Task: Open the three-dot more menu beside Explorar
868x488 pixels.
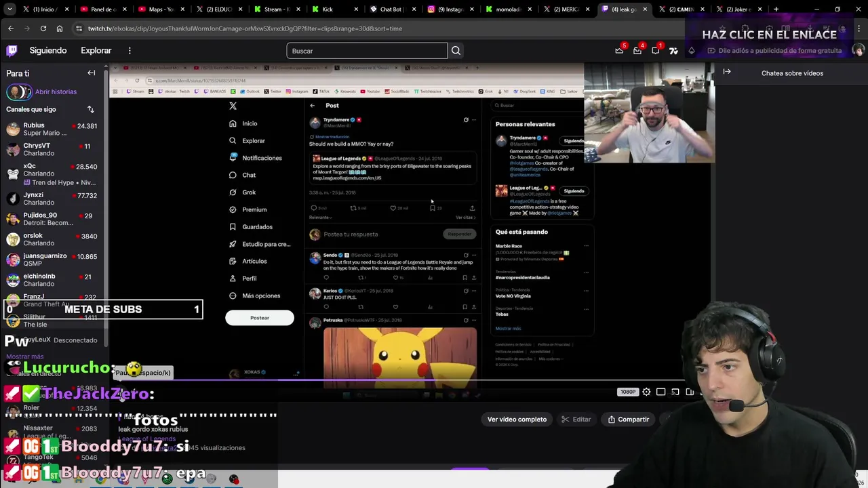Action: tap(130, 51)
